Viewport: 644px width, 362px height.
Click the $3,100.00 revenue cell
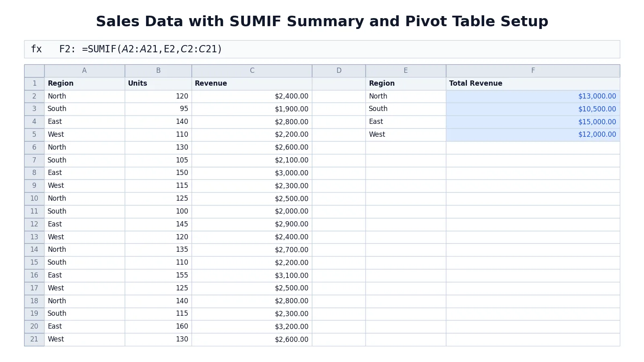click(252, 276)
